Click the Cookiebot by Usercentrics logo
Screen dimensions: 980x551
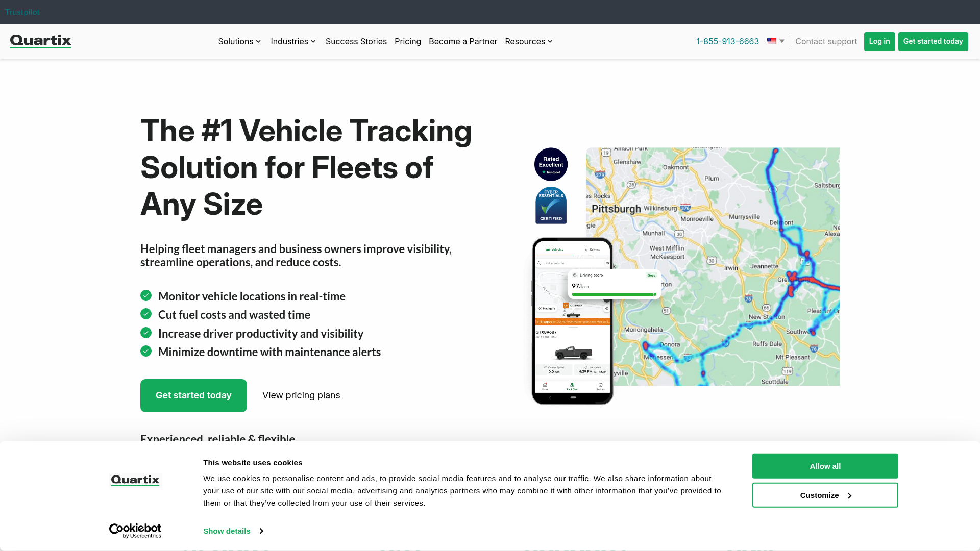[135, 531]
